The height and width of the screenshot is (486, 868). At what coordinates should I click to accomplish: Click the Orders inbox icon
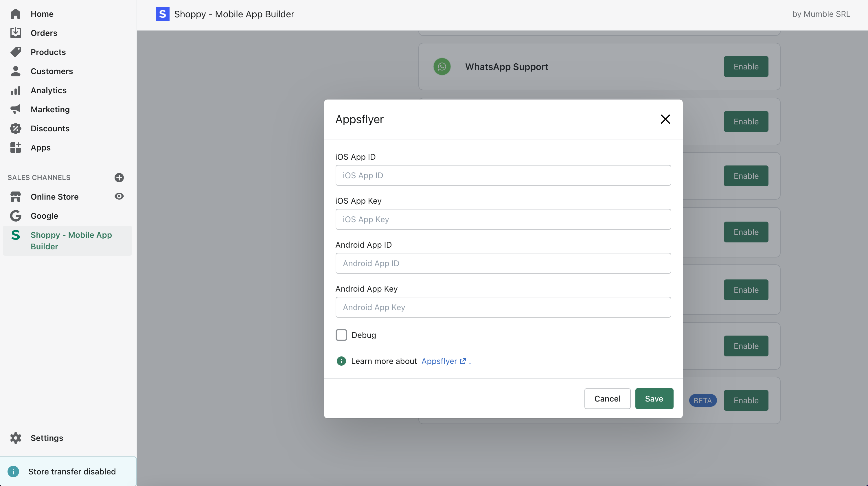[x=16, y=33]
